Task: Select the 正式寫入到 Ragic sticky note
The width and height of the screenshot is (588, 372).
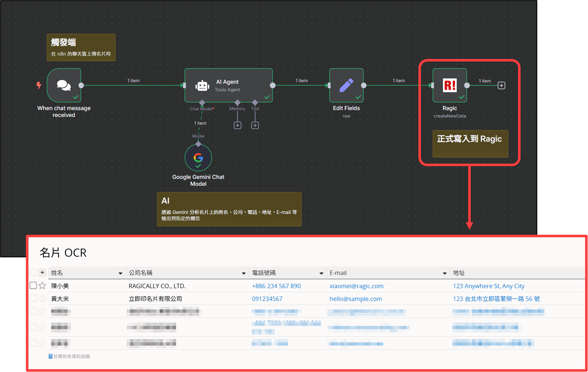Action: [470, 144]
